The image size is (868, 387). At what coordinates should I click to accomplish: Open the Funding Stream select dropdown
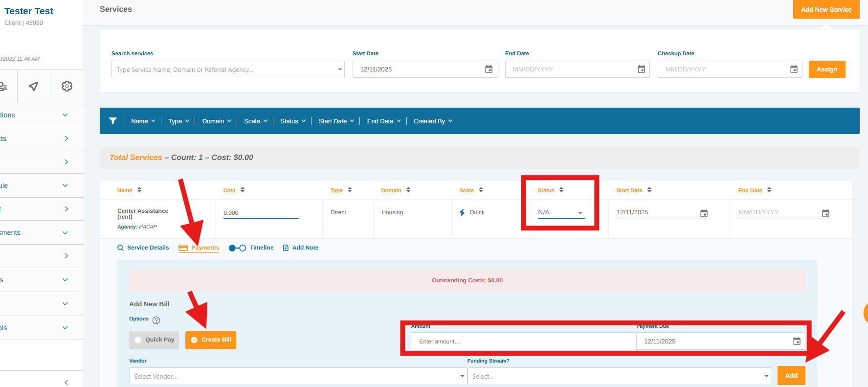tap(619, 376)
